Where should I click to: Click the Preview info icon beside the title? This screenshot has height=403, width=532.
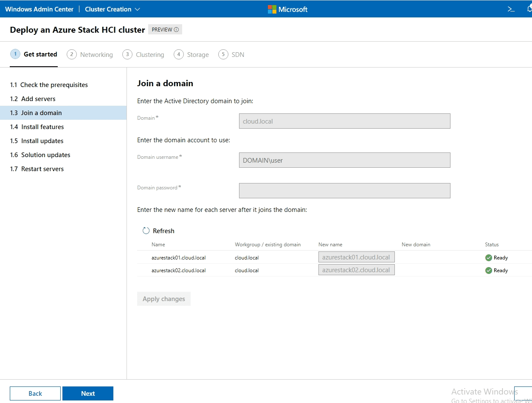click(176, 29)
